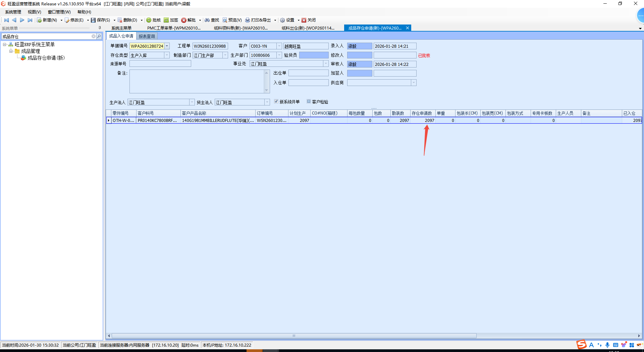This screenshot has width=644, height=352.
Task: Click the 删除(D) delete button
Action: (127, 20)
